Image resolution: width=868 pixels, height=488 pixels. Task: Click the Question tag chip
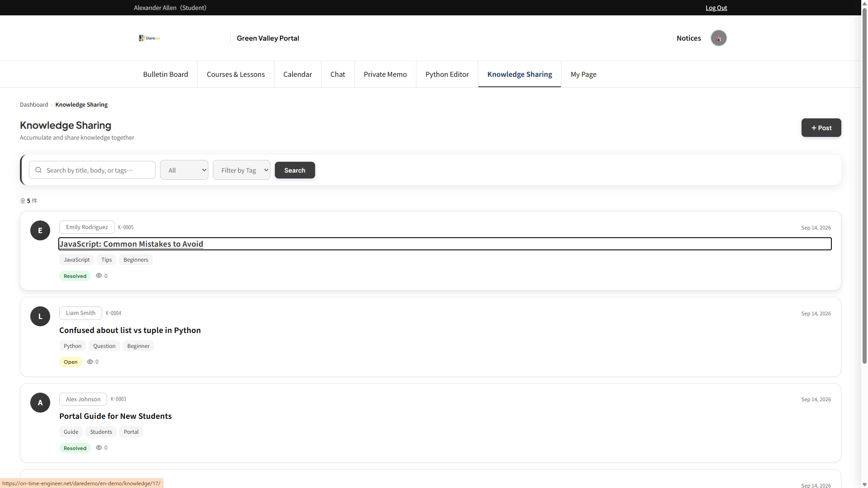(104, 346)
